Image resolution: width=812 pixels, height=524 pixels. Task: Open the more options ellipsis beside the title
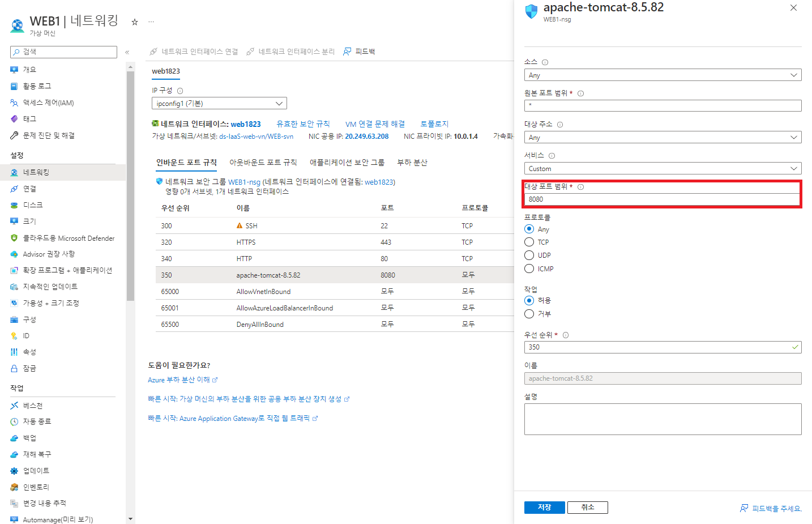(151, 22)
